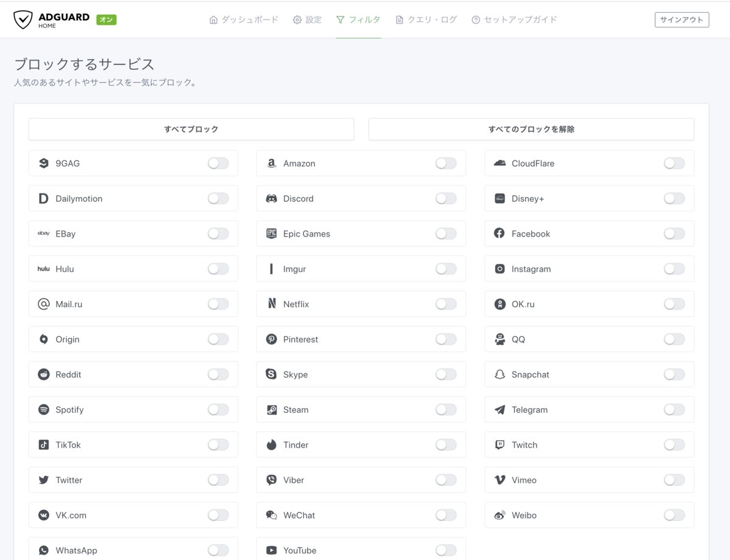
Task: Click the Pinterest label text
Action: click(301, 339)
